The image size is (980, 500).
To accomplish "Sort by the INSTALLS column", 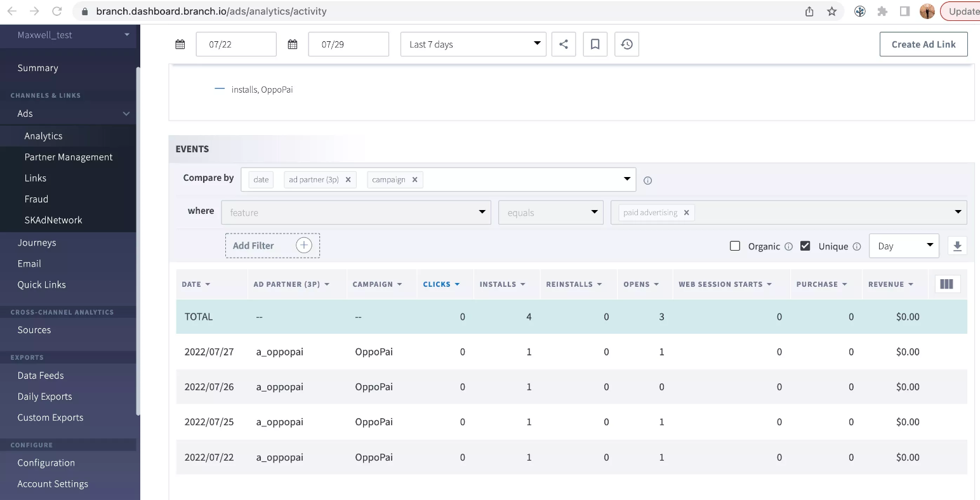I will point(502,284).
